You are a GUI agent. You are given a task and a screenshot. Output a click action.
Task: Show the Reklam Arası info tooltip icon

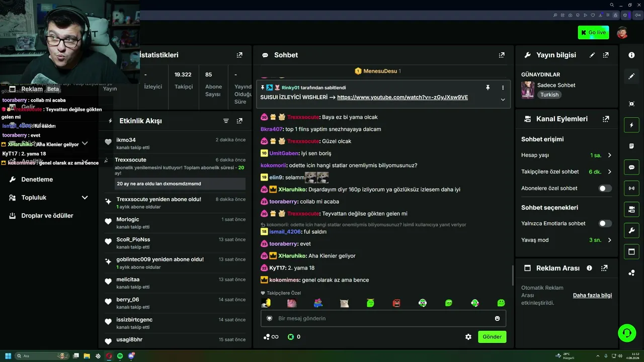tap(589, 268)
